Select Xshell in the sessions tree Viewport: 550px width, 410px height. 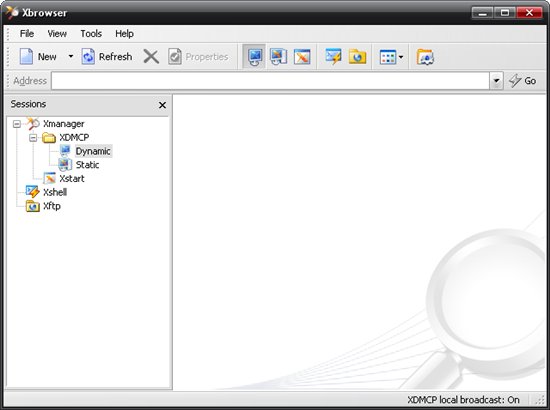pyautogui.click(x=55, y=192)
